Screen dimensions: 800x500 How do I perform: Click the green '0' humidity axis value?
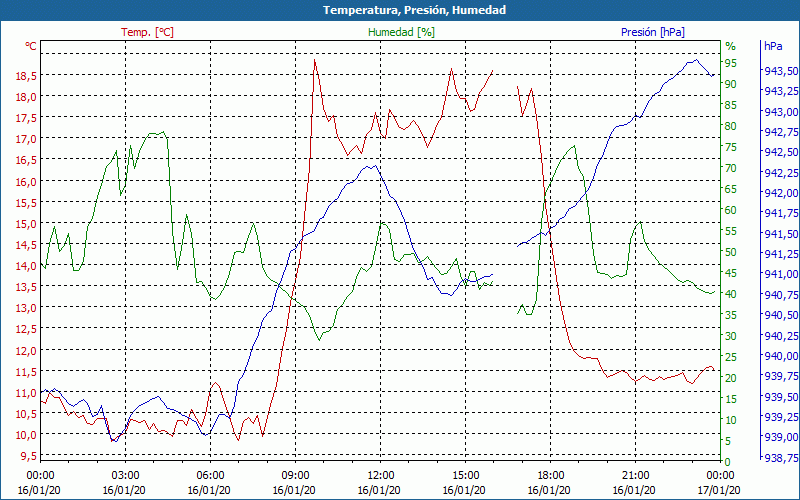pos(728,461)
